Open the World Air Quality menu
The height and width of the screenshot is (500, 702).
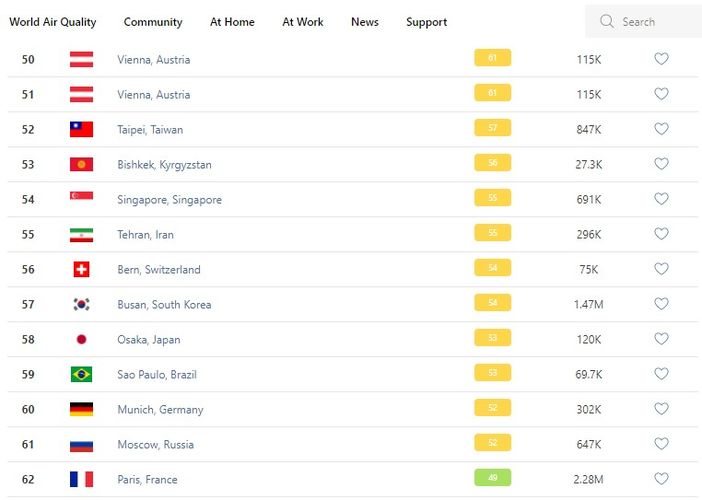(x=53, y=22)
